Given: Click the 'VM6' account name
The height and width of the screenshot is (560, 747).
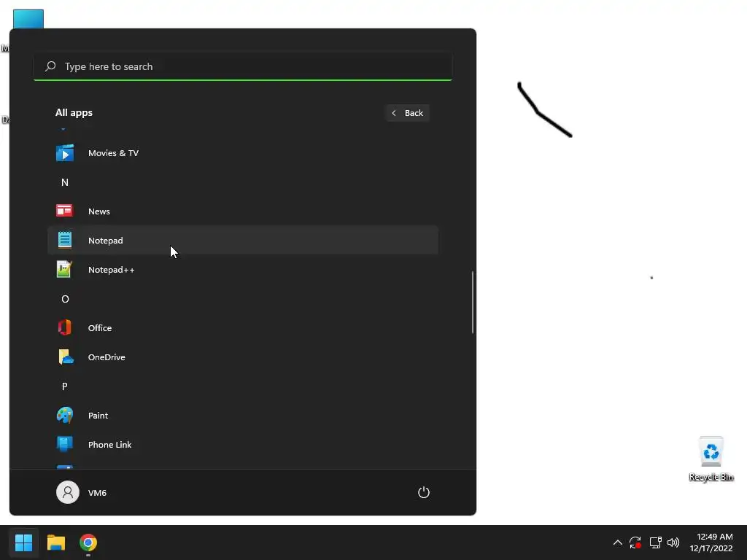Looking at the screenshot, I should tap(97, 493).
